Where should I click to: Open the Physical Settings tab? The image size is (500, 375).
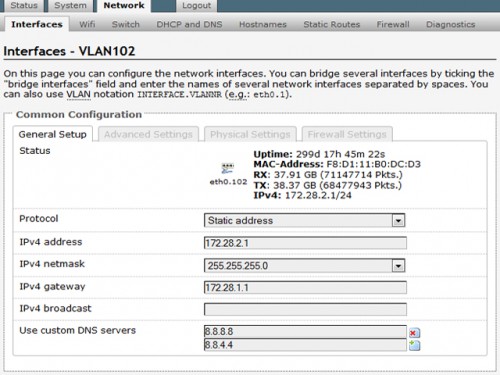[250, 134]
